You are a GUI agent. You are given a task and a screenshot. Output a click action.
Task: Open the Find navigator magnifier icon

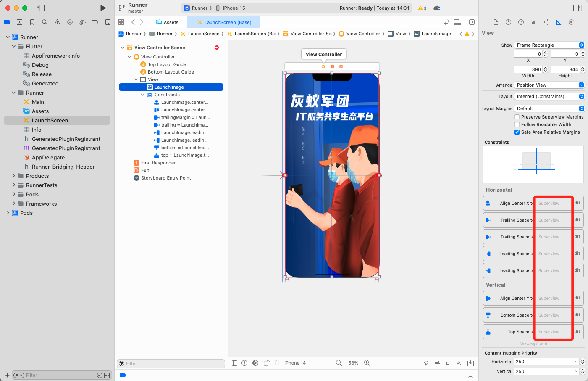click(x=45, y=22)
